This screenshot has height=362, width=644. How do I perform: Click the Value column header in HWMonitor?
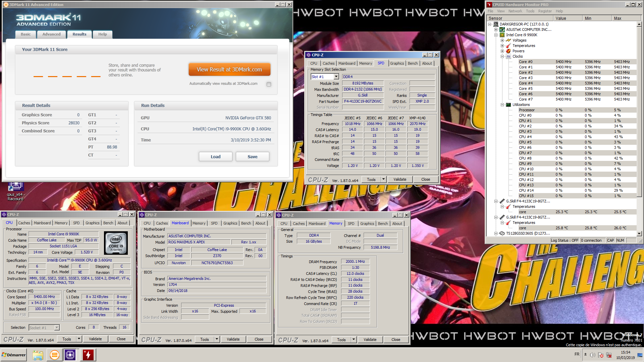pyautogui.click(x=568, y=18)
